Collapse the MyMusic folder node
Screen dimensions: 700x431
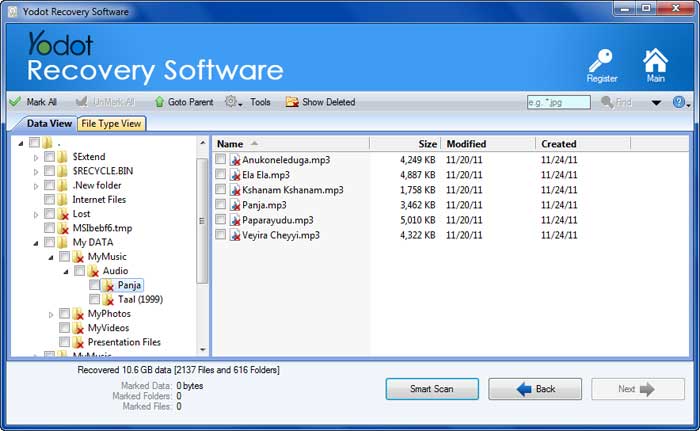pos(50,257)
